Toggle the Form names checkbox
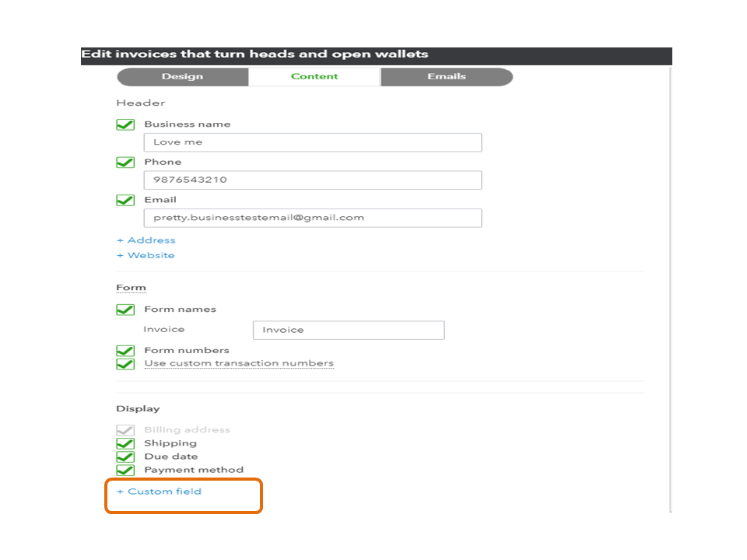747x560 pixels. pos(125,310)
